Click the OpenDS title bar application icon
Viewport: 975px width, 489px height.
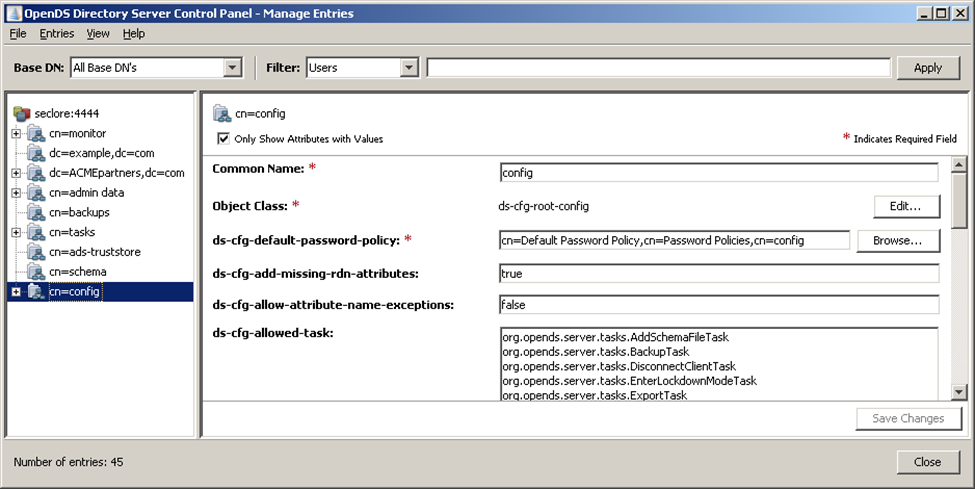(14, 13)
